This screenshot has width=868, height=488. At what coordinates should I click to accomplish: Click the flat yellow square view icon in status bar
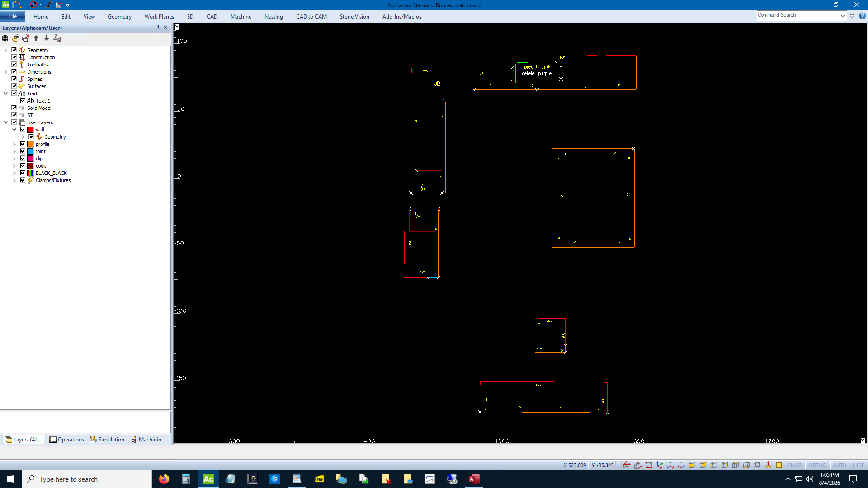(779, 465)
